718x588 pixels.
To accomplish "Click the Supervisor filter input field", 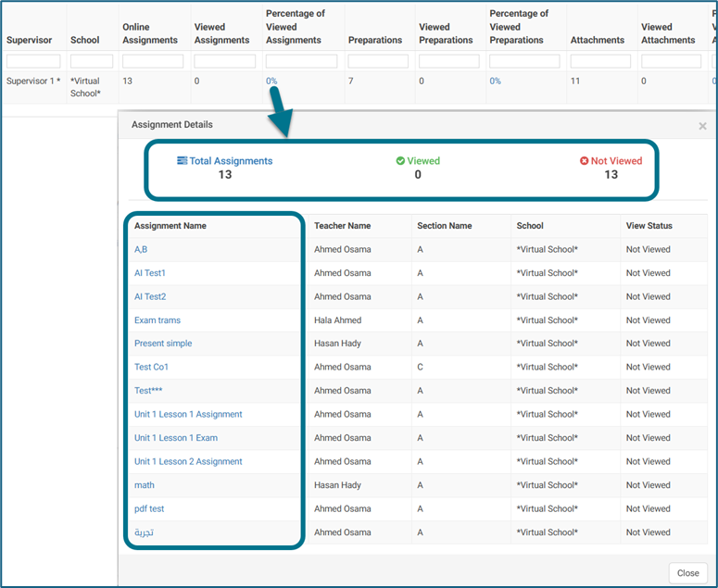I will (x=33, y=61).
